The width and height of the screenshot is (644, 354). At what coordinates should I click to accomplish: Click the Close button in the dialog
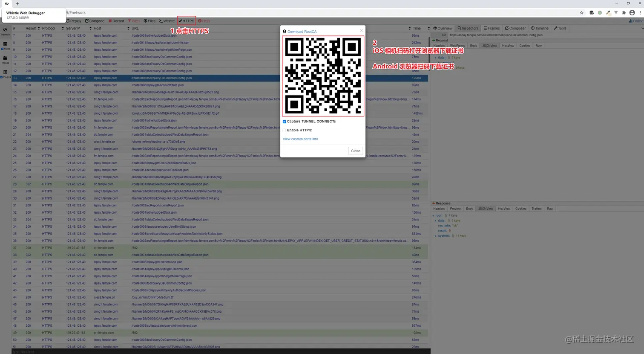356,151
